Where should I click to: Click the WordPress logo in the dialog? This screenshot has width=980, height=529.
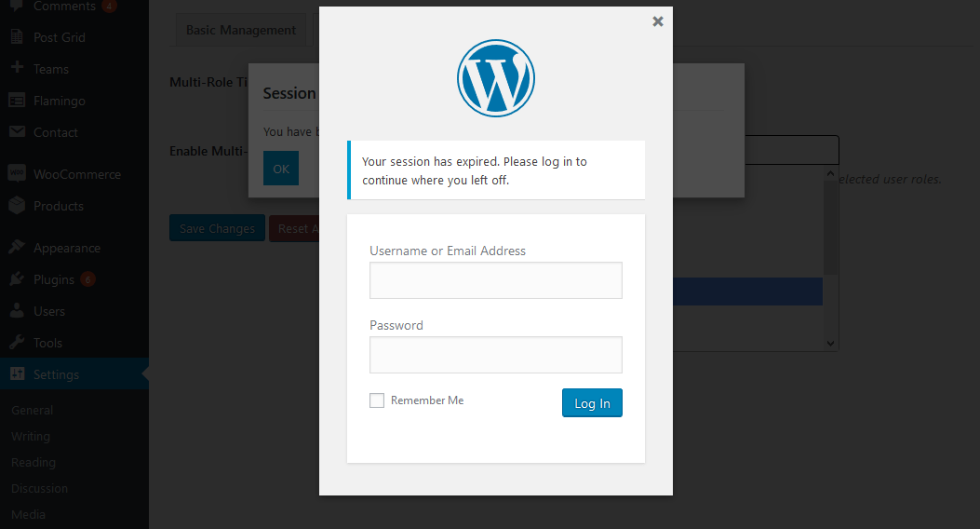click(x=496, y=78)
